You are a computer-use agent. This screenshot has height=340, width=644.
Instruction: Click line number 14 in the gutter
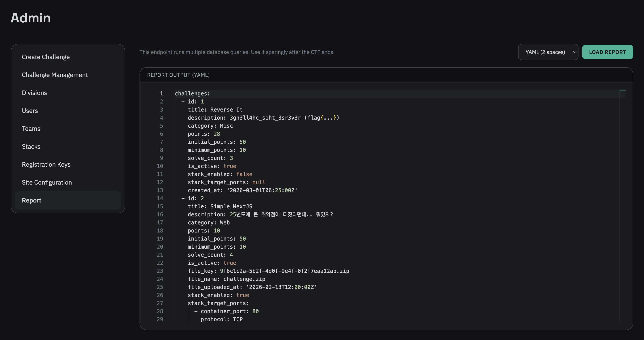click(160, 198)
